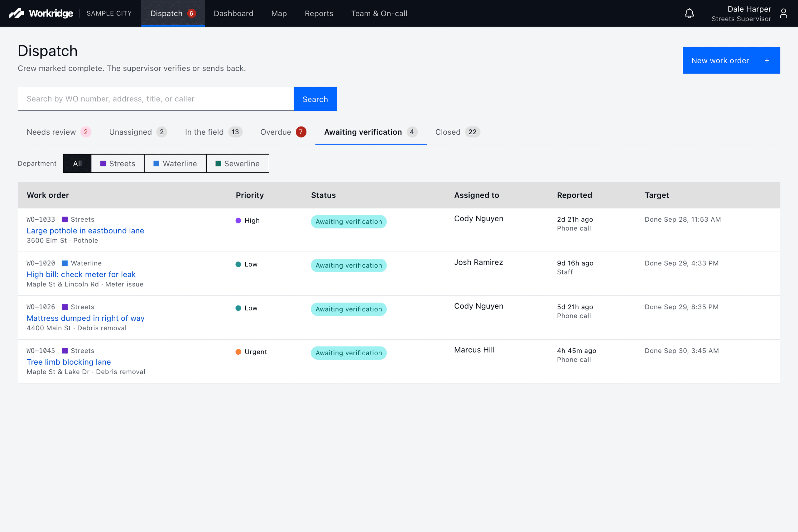Click High priority on WO-1033
Image resolution: width=798 pixels, height=532 pixels.
coord(248,221)
